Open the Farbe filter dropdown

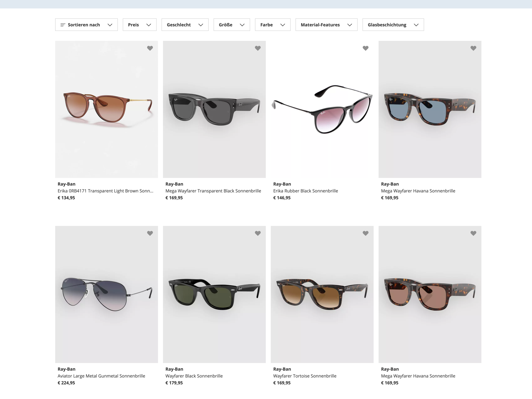point(273,25)
